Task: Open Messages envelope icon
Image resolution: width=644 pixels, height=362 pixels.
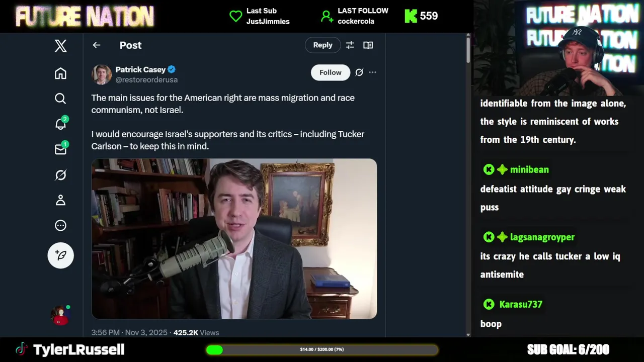Action: (x=60, y=149)
